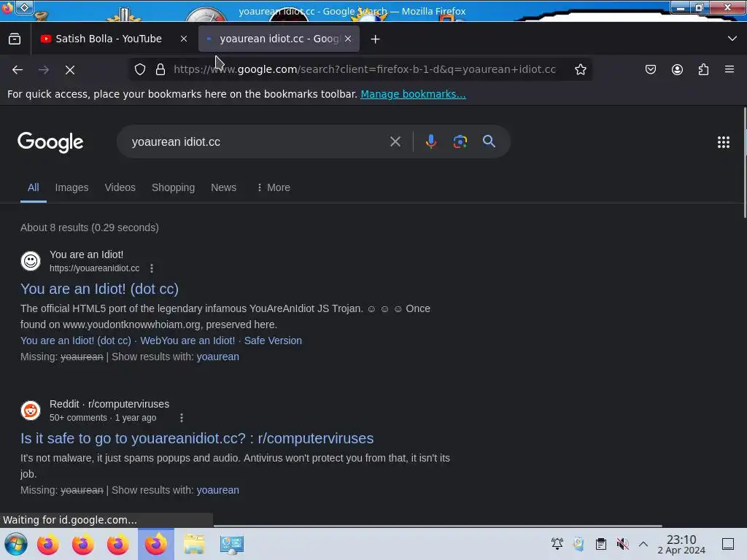The height and width of the screenshot is (560, 747).
Task: Open the active Firefox taskbar window
Action: [x=156, y=544]
